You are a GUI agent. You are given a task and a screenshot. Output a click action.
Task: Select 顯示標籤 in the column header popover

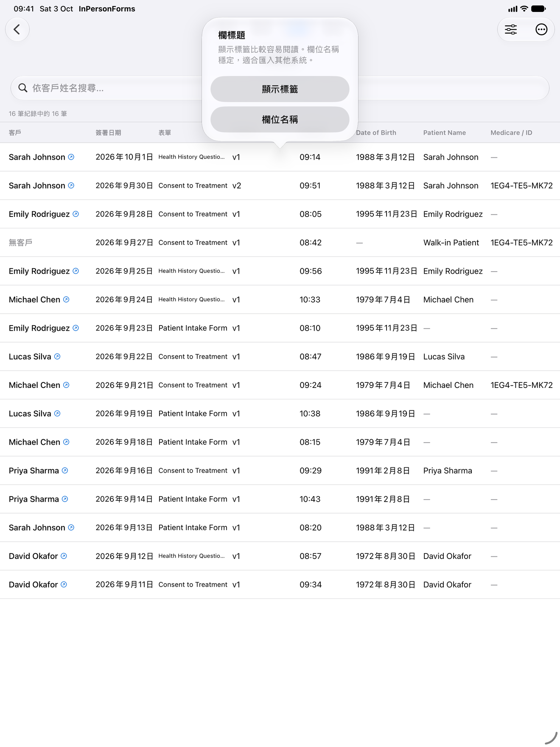pos(280,89)
